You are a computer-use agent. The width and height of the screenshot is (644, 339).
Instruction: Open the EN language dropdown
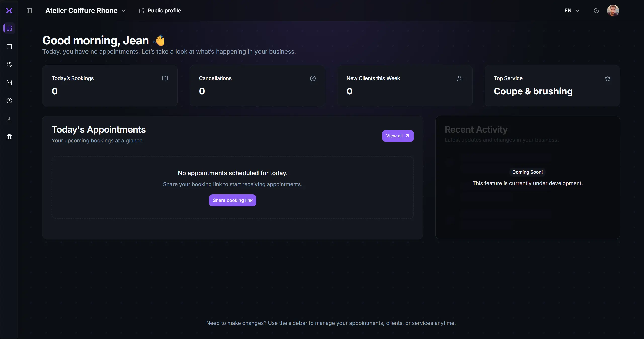coord(572,11)
